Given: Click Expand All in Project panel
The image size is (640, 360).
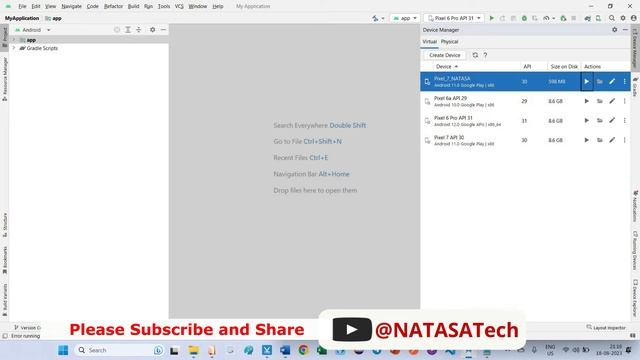Looking at the screenshot, I should point(128,30).
